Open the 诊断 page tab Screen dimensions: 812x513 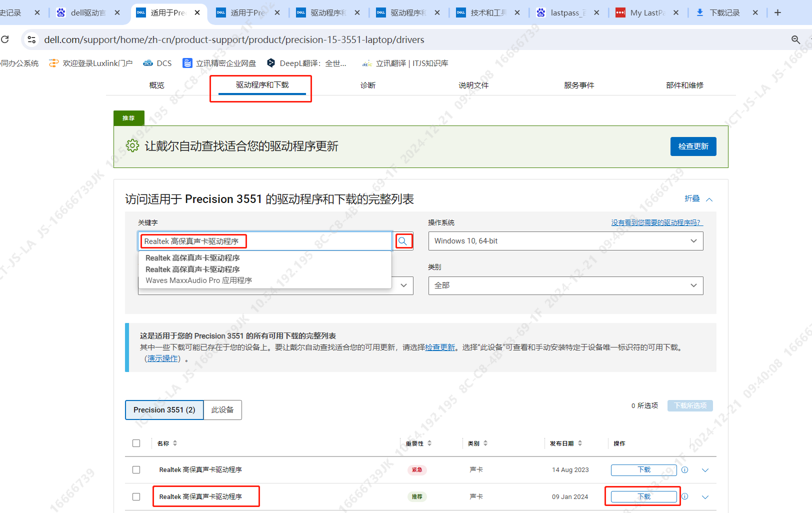coord(368,85)
